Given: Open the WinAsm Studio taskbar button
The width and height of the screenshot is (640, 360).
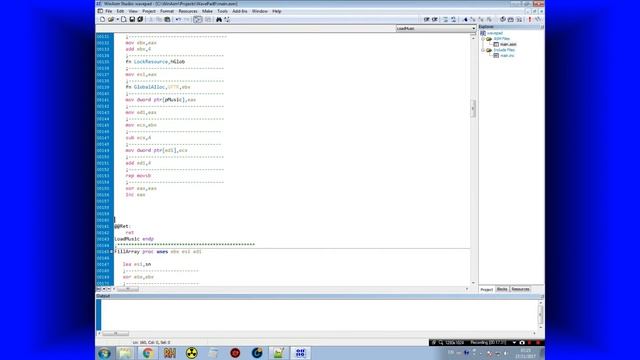Looking at the screenshot, I should (x=300, y=353).
